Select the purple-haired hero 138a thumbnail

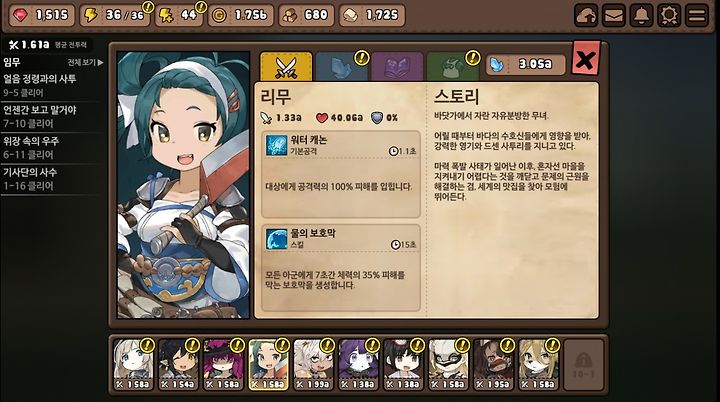(x=358, y=365)
